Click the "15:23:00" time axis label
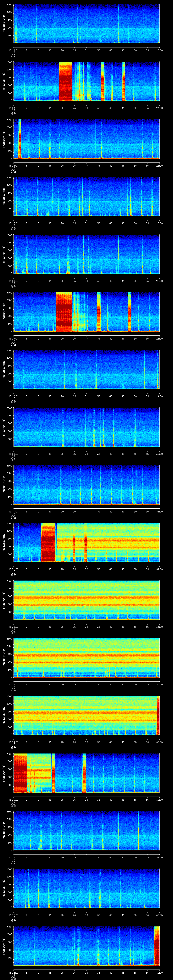 [13, 108]
